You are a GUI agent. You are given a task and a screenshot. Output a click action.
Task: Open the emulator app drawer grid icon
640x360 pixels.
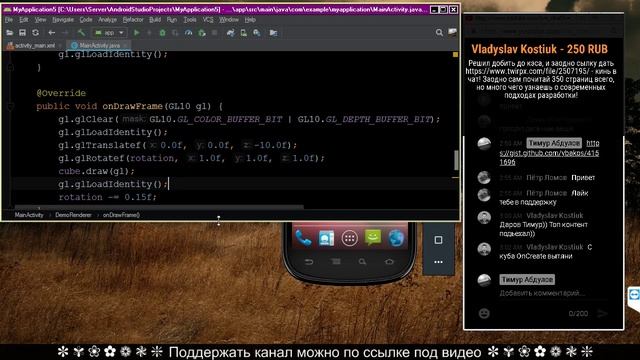pyautogui.click(x=349, y=238)
